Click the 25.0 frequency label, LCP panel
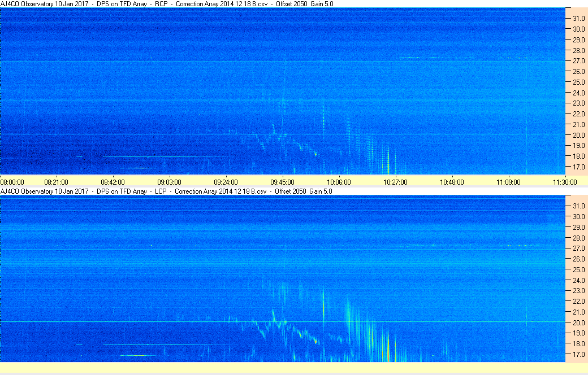 [x=578, y=270]
